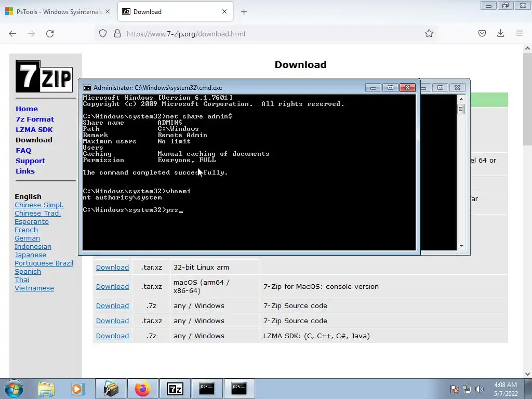The height and width of the screenshot is (399, 532).
Task: Minimize the front Administrator cmd window
Action: point(373,87)
